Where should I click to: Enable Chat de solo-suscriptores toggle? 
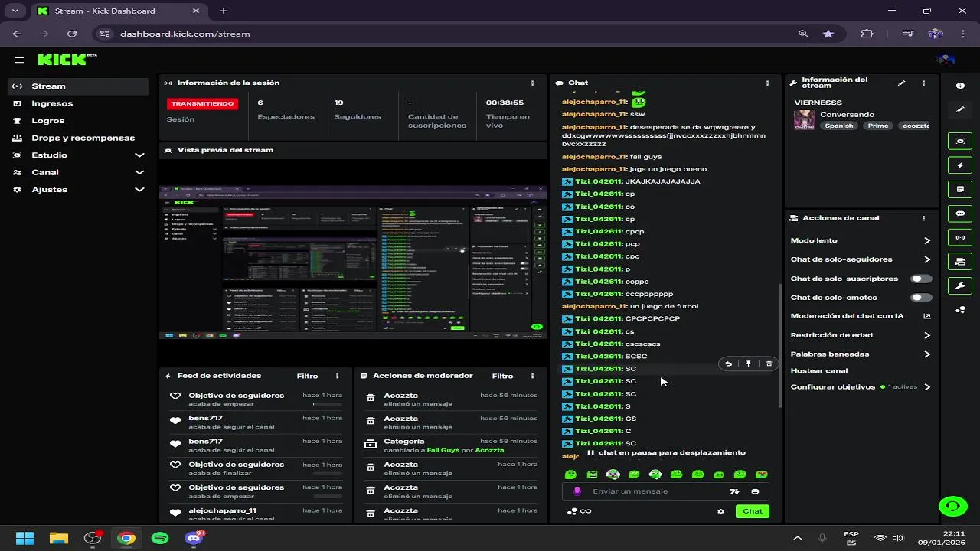922,279
